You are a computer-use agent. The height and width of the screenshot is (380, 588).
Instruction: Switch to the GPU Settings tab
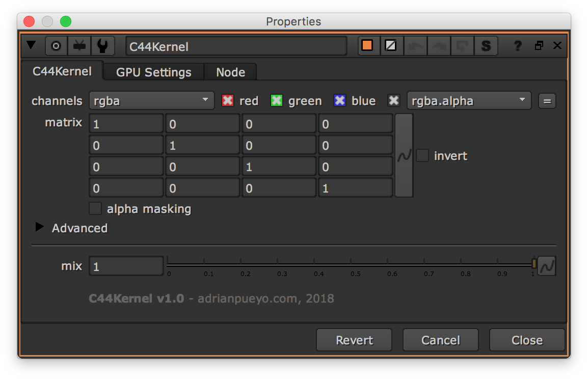click(153, 72)
